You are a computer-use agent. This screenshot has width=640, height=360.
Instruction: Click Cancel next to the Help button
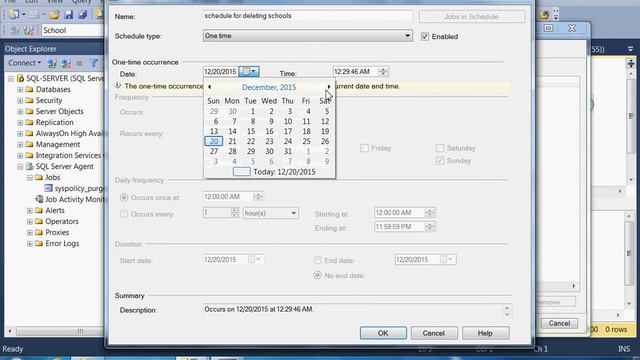point(433,333)
